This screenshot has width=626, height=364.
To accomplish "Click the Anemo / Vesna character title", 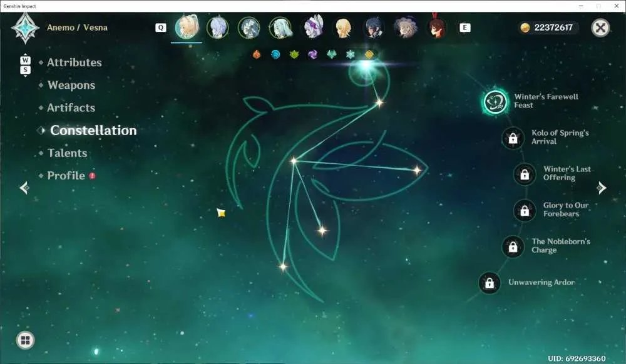I will click(77, 28).
